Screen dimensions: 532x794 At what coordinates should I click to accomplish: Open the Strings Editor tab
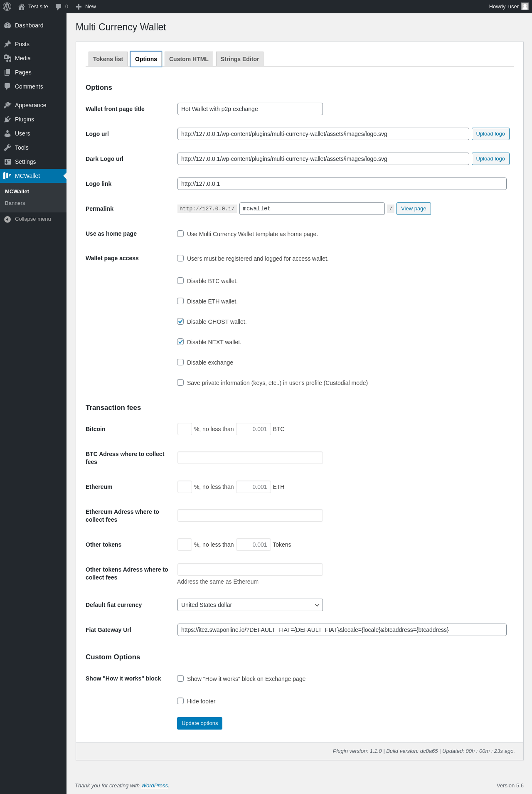click(240, 59)
